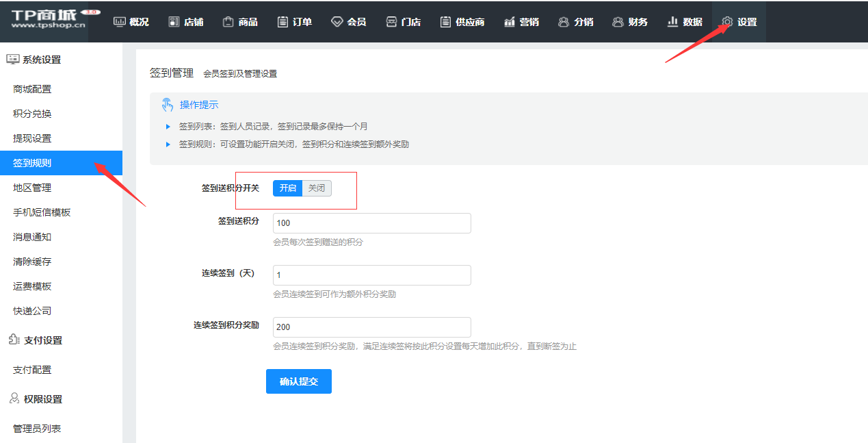Go to 地区管理 in the sidebar
This screenshot has height=443, width=868.
coord(32,188)
